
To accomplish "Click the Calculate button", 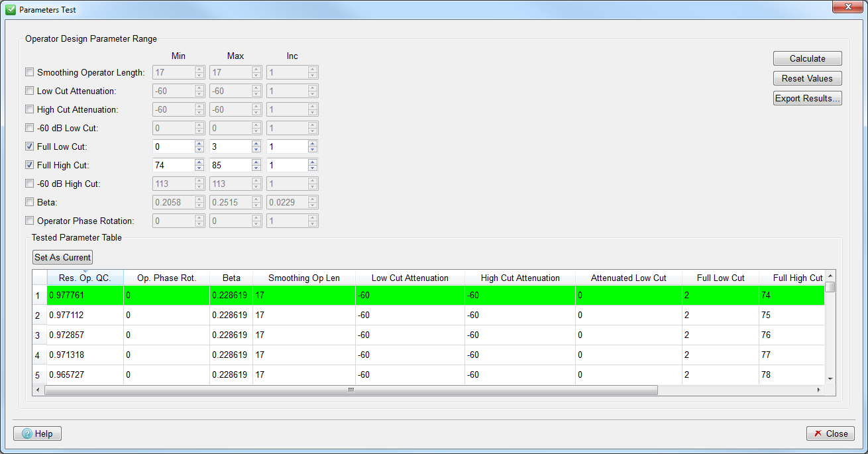I will tap(807, 58).
